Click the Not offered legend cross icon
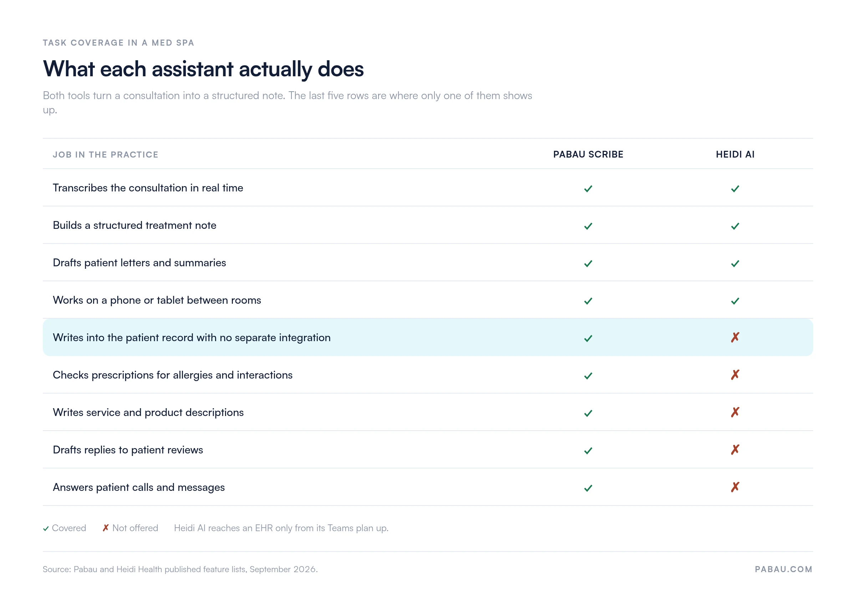 (x=106, y=528)
